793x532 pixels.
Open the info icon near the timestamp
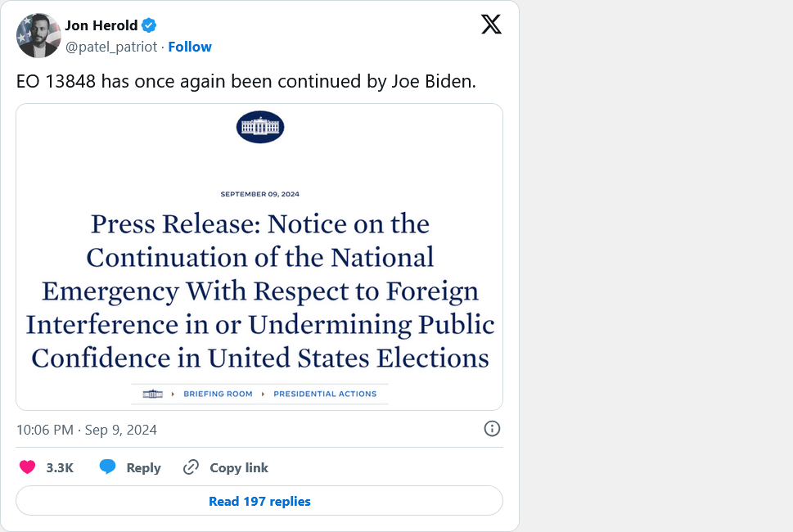click(x=492, y=429)
